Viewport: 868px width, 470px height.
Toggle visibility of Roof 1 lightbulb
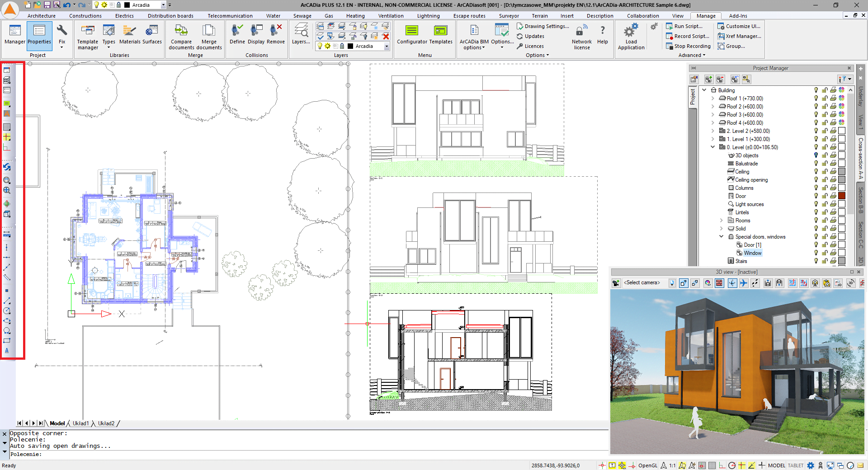tap(816, 99)
